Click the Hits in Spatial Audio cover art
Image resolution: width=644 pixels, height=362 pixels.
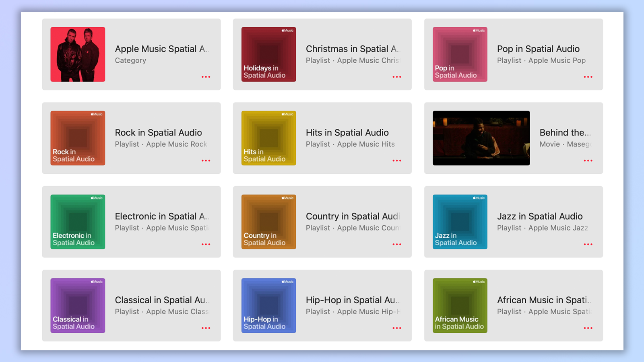tap(268, 138)
